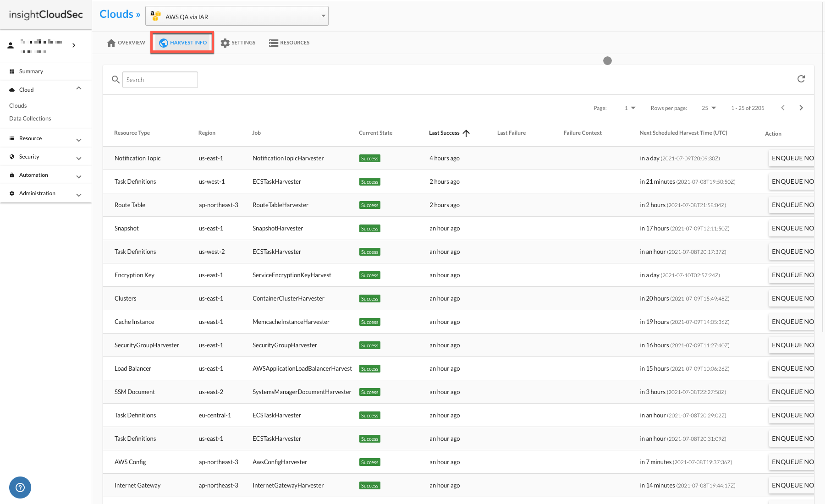Image resolution: width=825 pixels, height=504 pixels.
Task: Expand the Security sidebar section
Action: coord(79,158)
